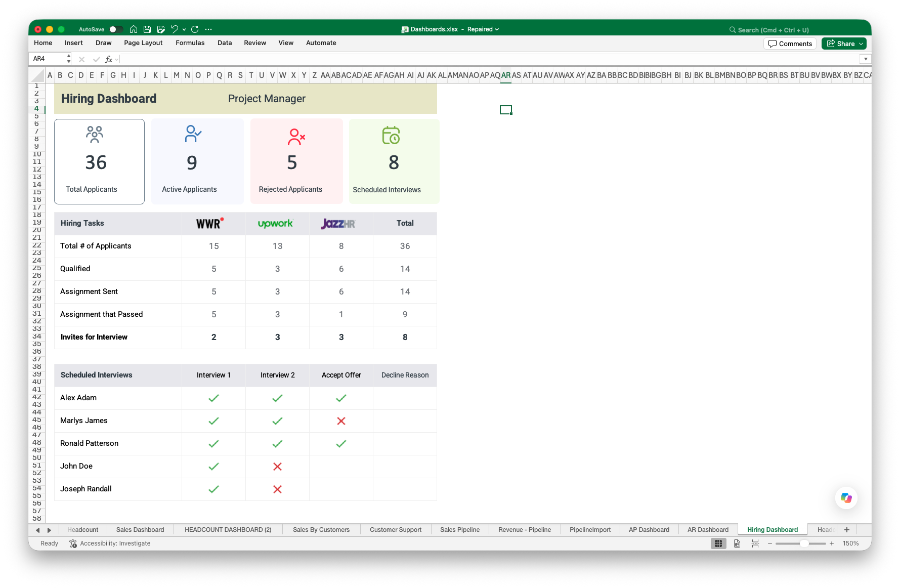Open the Insert ribbon tab
This screenshot has width=900, height=588.
tap(74, 43)
